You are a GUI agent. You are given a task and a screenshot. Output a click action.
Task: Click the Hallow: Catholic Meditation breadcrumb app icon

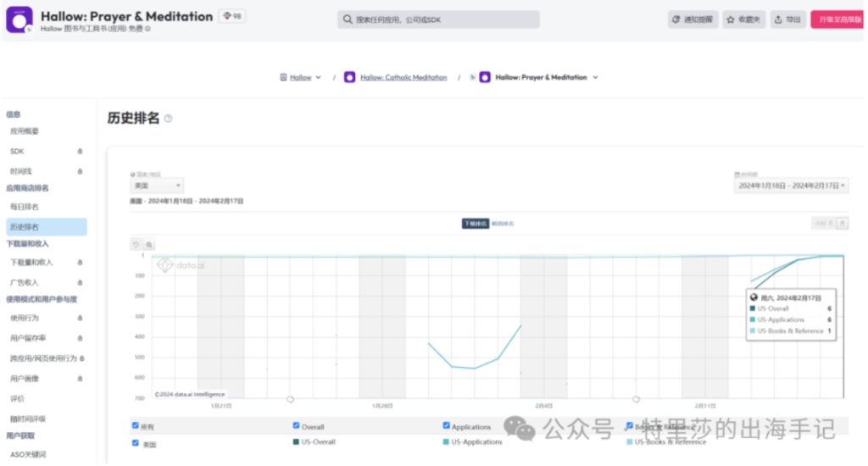(x=349, y=77)
